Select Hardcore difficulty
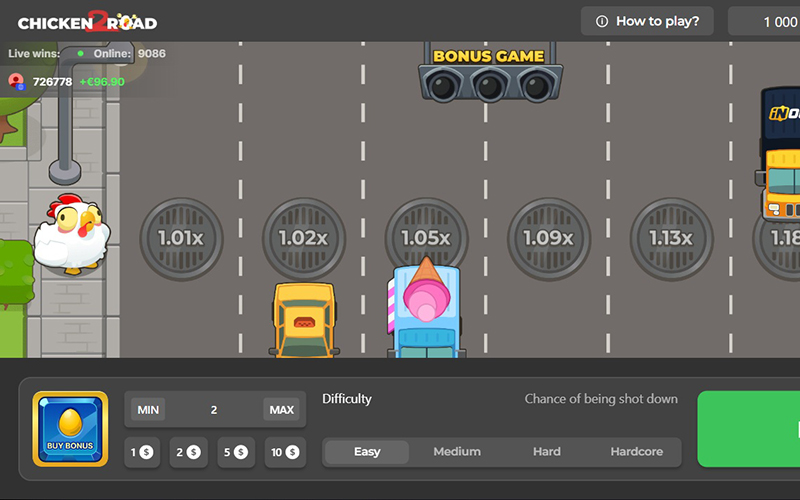This screenshot has width=800, height=500. click(x=637, y=452)
